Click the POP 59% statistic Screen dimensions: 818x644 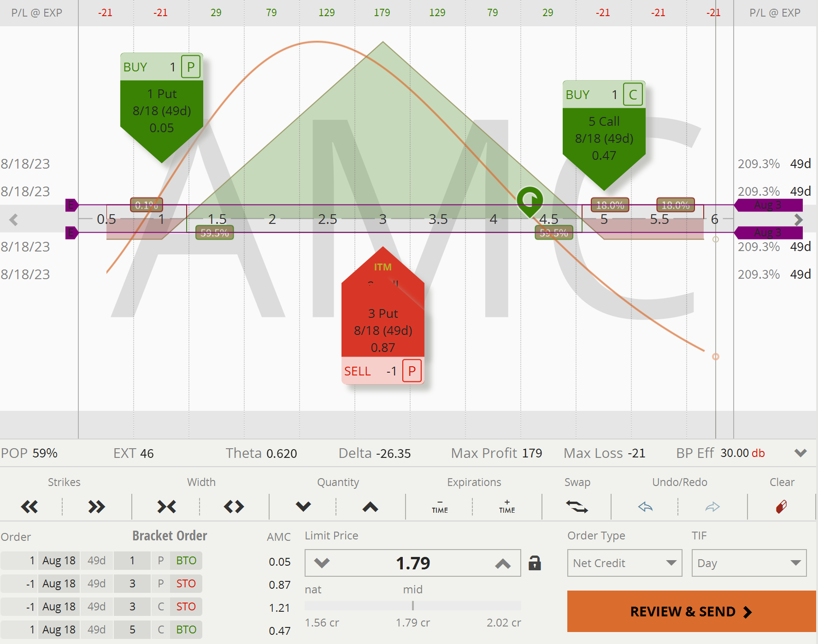point(29,453)
